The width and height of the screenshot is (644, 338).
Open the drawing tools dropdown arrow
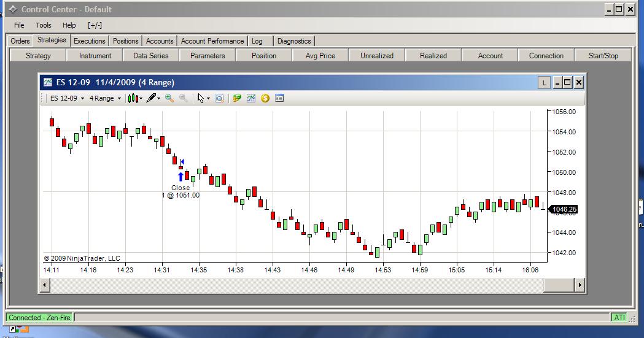click(x=158, y=98)
